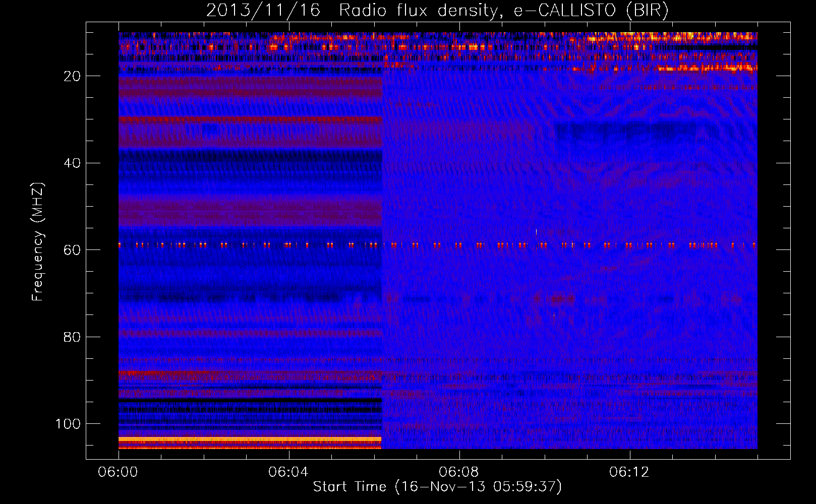The width and height of the screenshot is (816, 504).
Task: Click the 'Start Time (16-Nov-13 05:59:37)' label
Action: (437, 487)
